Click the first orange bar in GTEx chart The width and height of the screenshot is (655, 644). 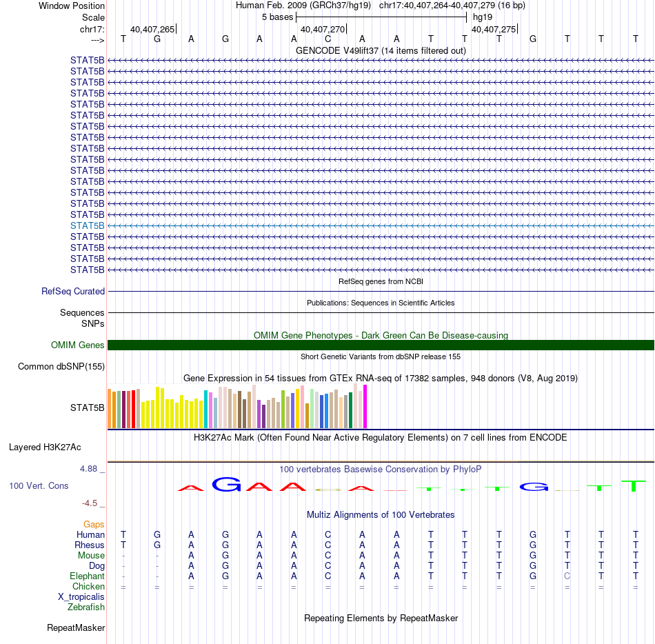tap(110, 408)
